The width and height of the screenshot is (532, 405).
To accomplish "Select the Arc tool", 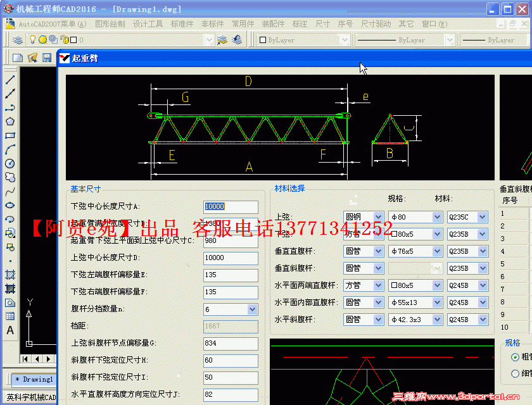I will click(x=10, y=149).
